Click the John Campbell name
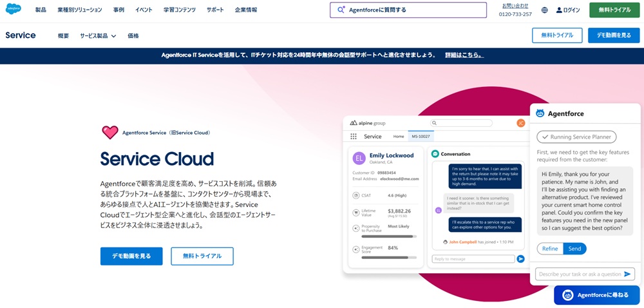Screen dimensions: 644x308 click(x=463, y=242)
